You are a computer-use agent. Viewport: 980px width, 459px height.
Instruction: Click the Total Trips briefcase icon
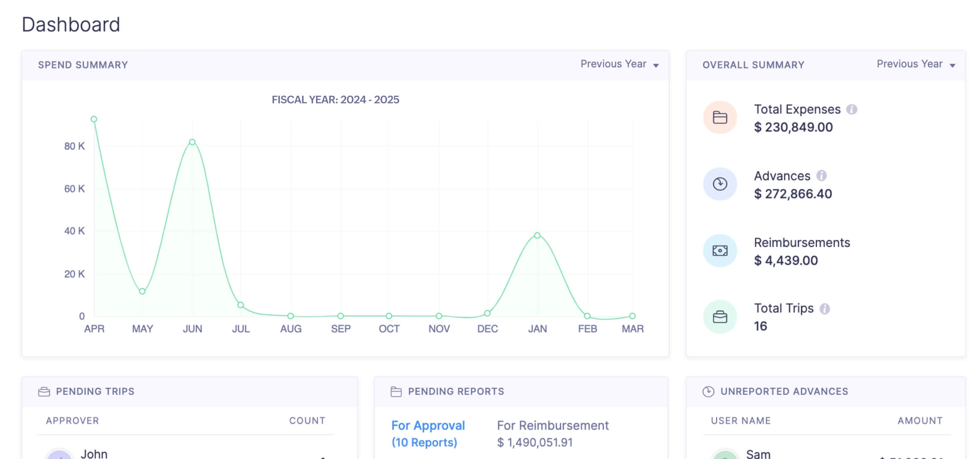click(x=719, y=317)
